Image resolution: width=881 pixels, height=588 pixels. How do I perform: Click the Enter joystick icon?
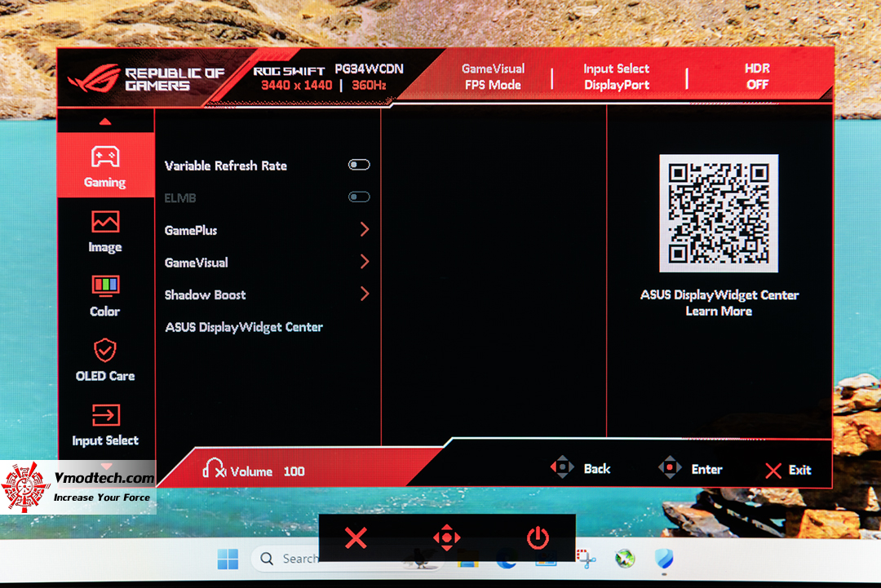point(670,467)
